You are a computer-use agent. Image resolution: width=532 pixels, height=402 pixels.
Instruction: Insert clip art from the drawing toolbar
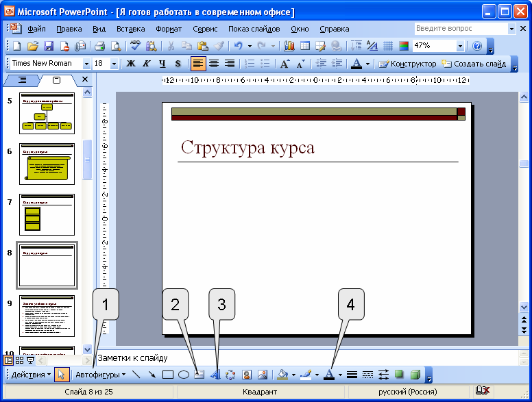click(x=247, y=375)
